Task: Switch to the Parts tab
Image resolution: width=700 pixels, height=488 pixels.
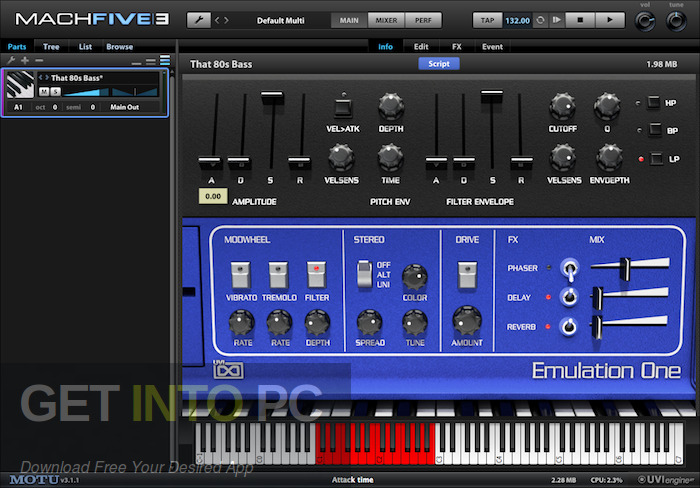Action: [x=17, y=46]
